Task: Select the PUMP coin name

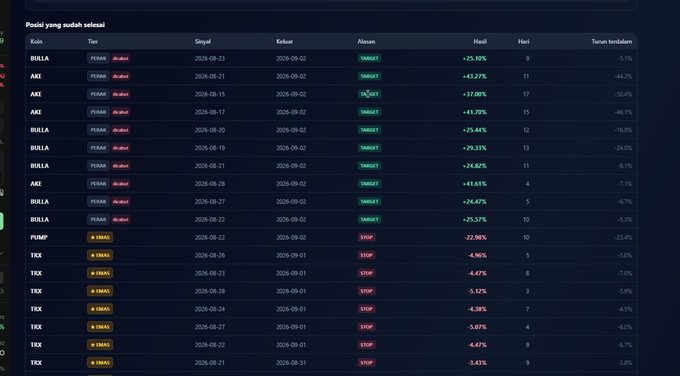Action: [x=39, y=238]
